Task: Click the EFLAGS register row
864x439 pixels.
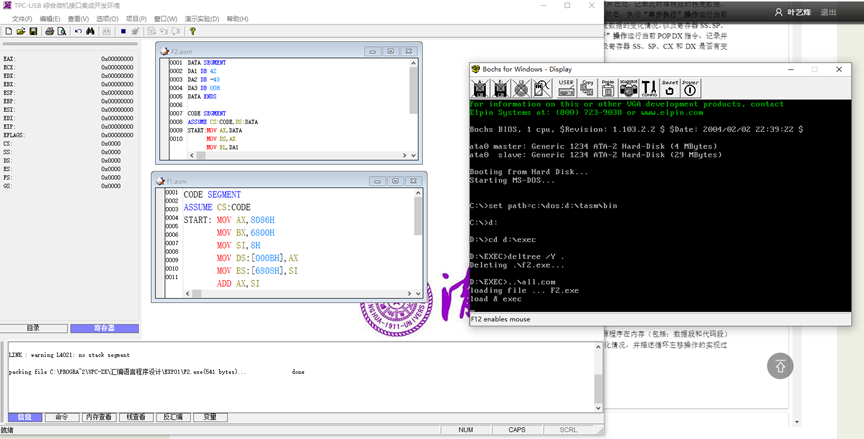Action: click(x=69, y=135)
